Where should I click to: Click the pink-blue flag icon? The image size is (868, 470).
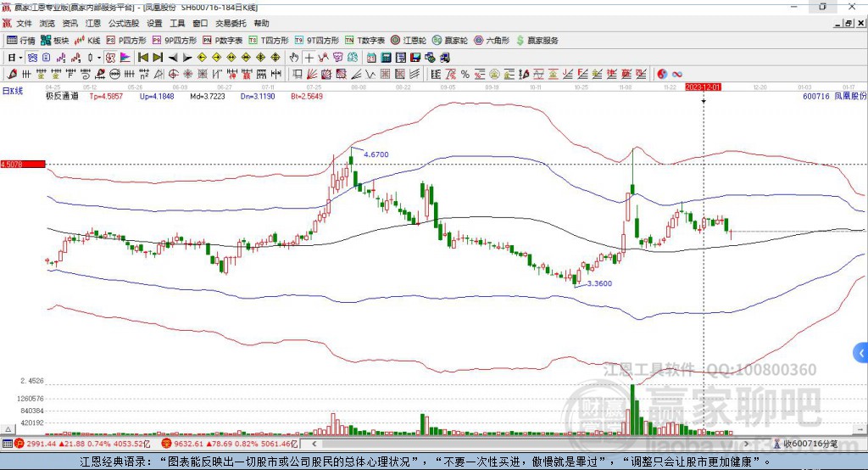[x=125, y=57]
